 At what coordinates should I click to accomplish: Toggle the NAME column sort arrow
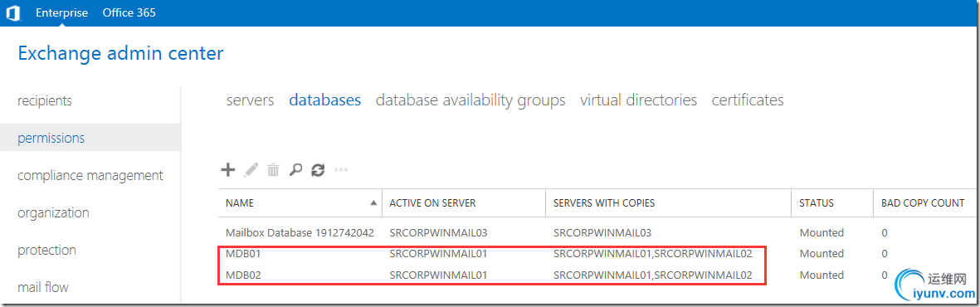point(373,203)
